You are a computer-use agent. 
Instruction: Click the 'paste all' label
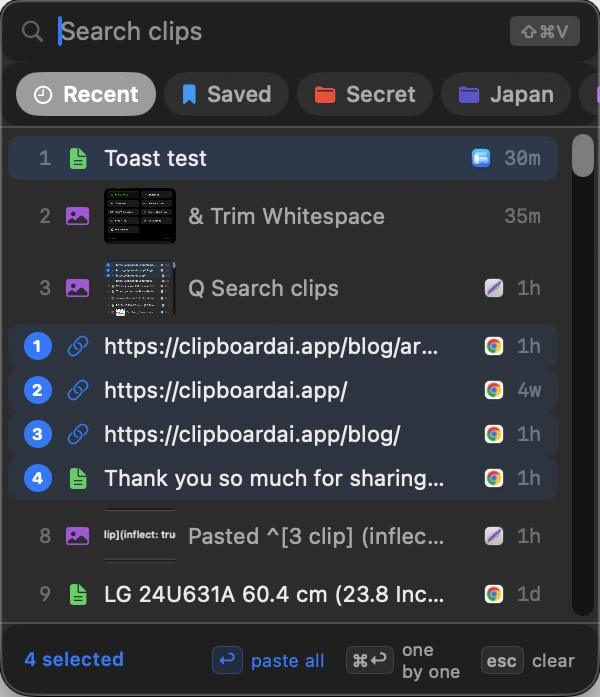[288, 661]
